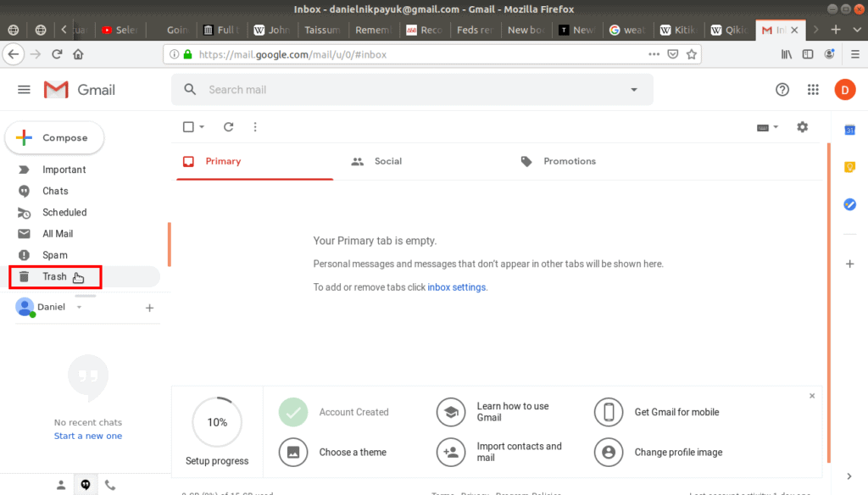Open page actions three-dot menu
This screenshot has width=868, height=495.
pyautogui.click(x=654, y=54)
